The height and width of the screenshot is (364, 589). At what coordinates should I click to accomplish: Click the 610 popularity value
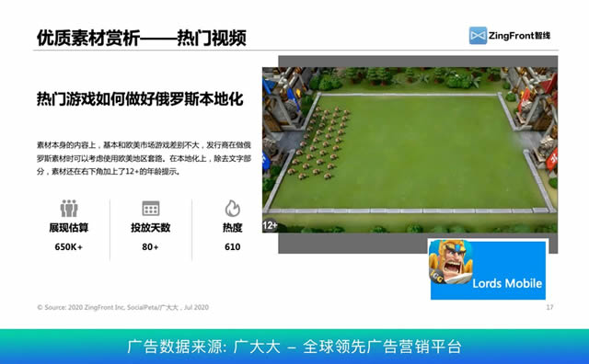[x=232, y=247]
